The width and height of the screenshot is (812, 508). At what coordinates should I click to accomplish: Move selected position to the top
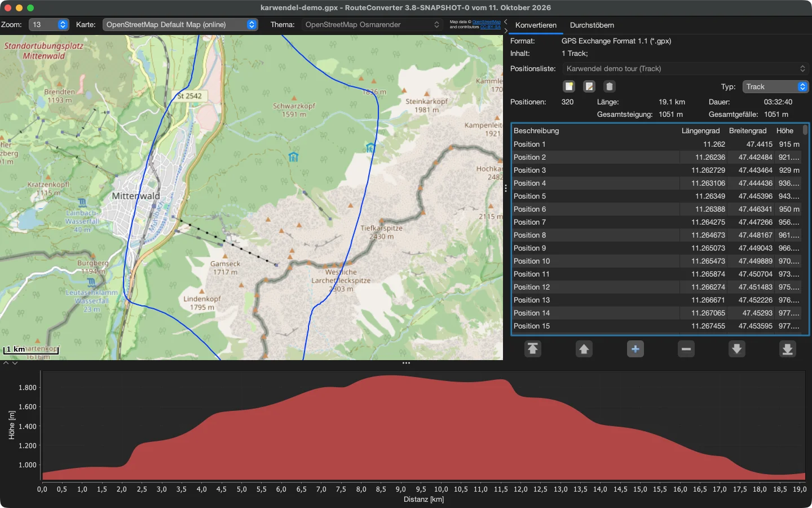coord(533,349)
